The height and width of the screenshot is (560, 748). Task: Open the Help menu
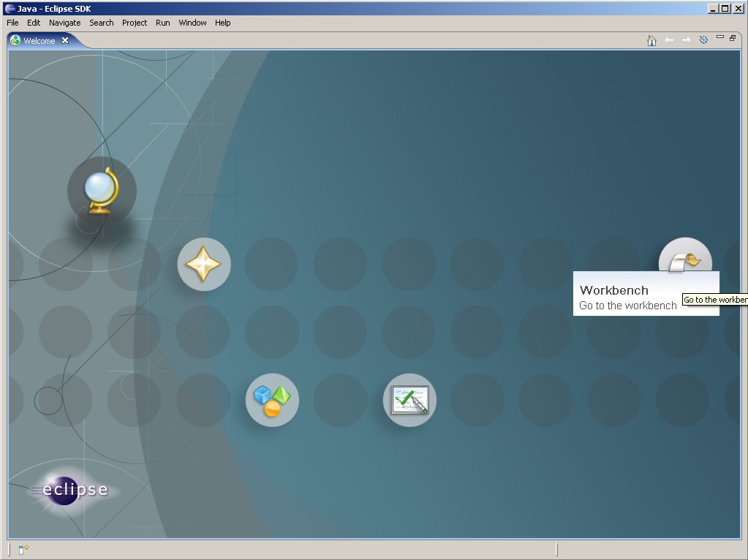coord(223,23)
